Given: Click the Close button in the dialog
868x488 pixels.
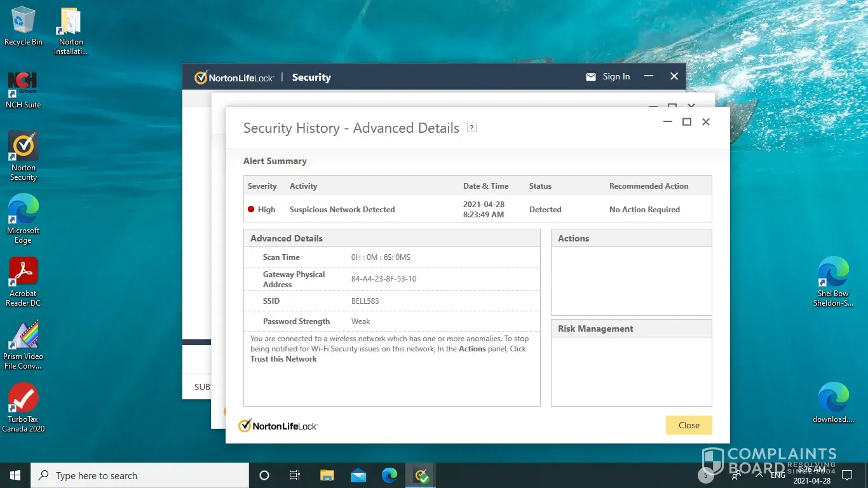Looking at the screenshot, I should [x=688, y=425].
